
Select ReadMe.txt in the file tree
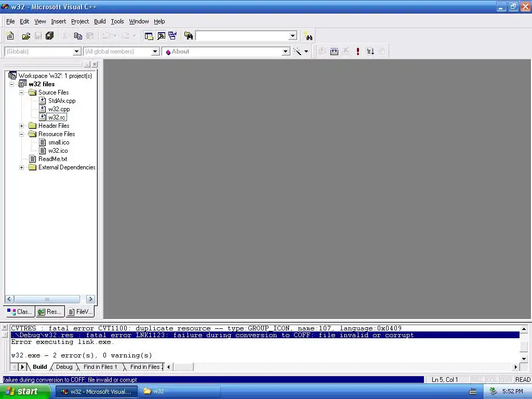coord(52,159)
